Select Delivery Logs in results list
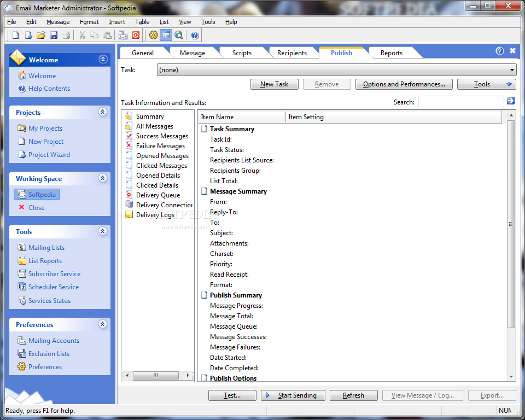 155,215
